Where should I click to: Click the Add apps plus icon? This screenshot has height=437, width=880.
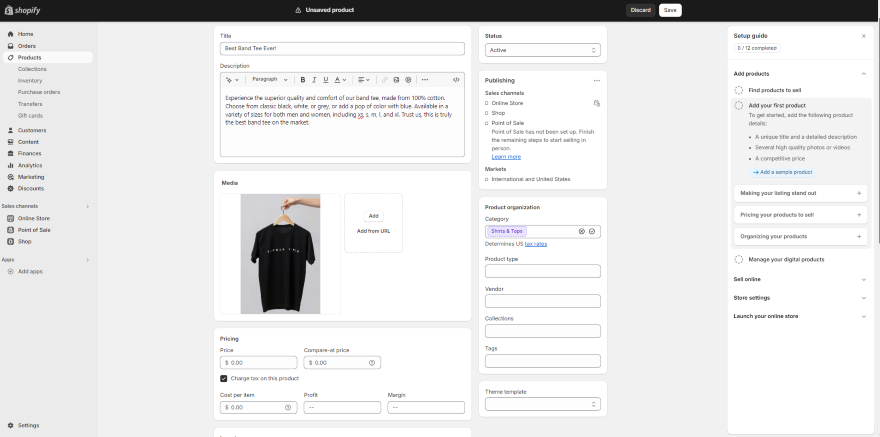[x=10, y=272]
